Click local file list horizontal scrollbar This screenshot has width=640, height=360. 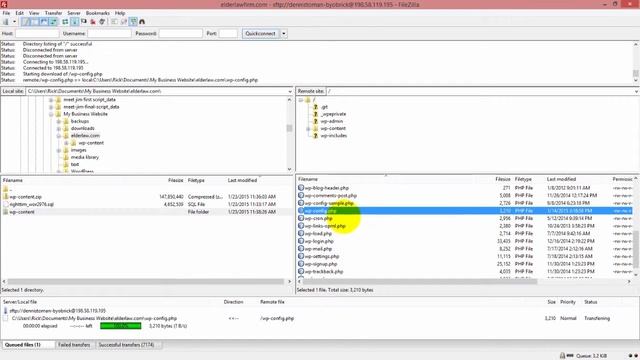click(146, 282)
